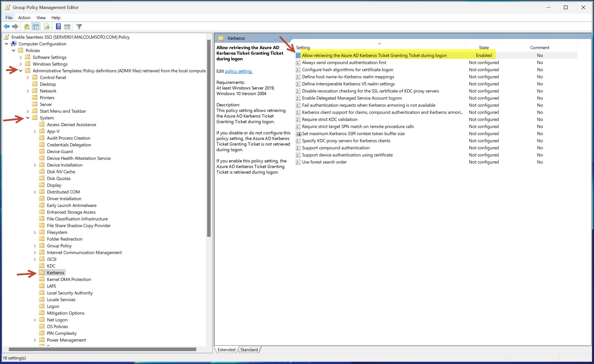Collapse the System folder chevron
Screen dimensions: 594x364
tap(28, 118)
